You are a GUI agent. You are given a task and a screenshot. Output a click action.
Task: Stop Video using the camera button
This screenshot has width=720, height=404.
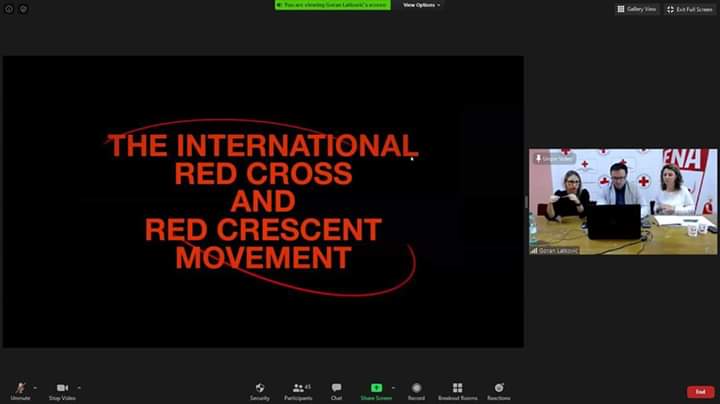pyautogui.click(x=62, y=392)
